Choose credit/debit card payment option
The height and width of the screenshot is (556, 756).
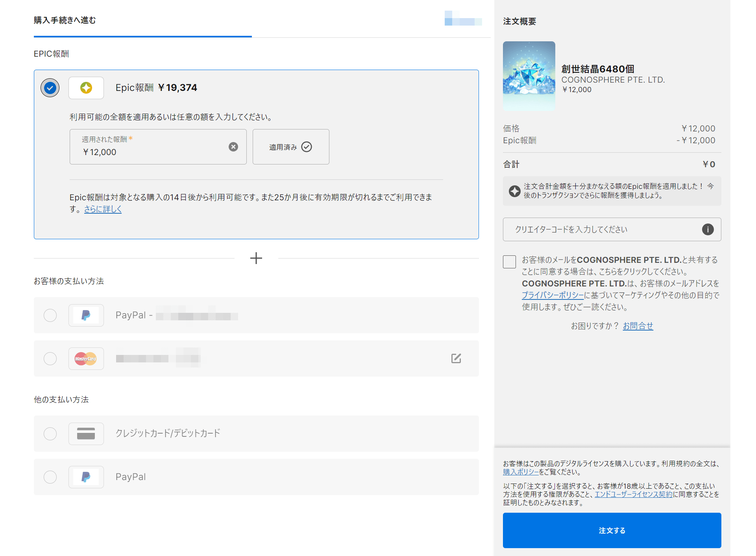50,434
